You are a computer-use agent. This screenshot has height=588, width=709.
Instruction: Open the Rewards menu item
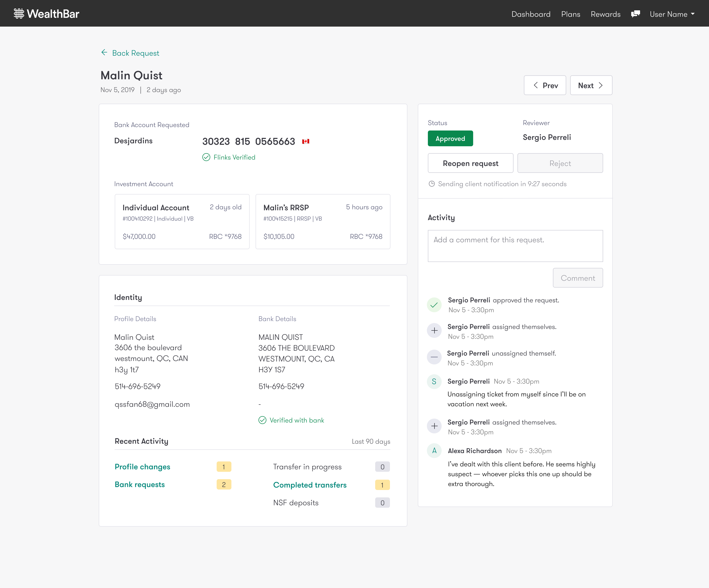605,14
